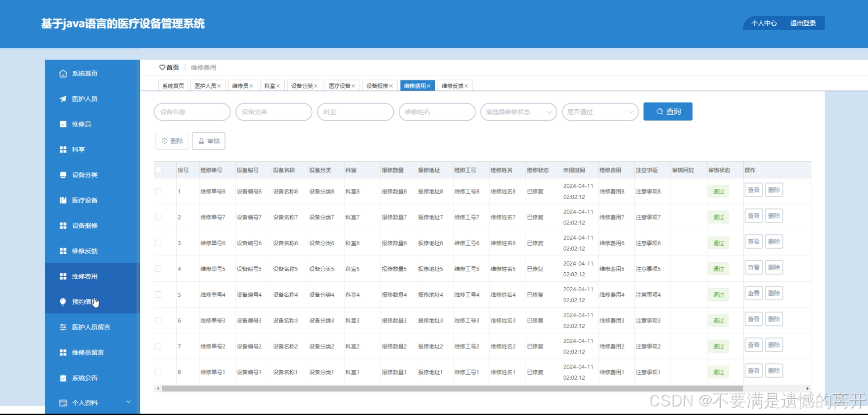
Task: Click the scrollbar left arrow
Action: [157, 388]
